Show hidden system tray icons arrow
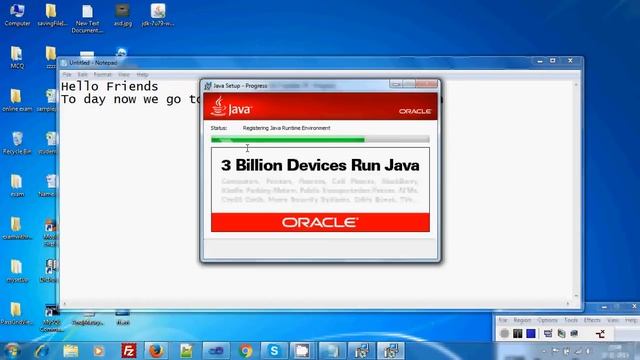The width and height of the screenshot is (640, 360). [x=544, y=351]
